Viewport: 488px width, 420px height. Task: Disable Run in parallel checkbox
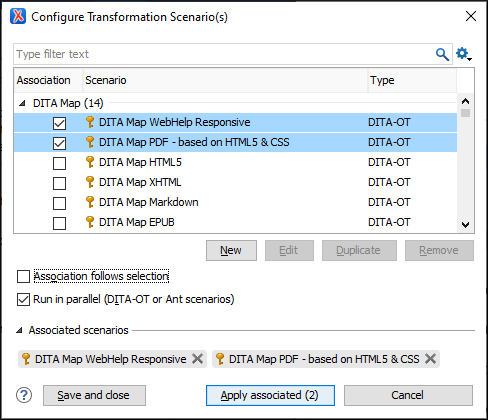click(23, 299)
